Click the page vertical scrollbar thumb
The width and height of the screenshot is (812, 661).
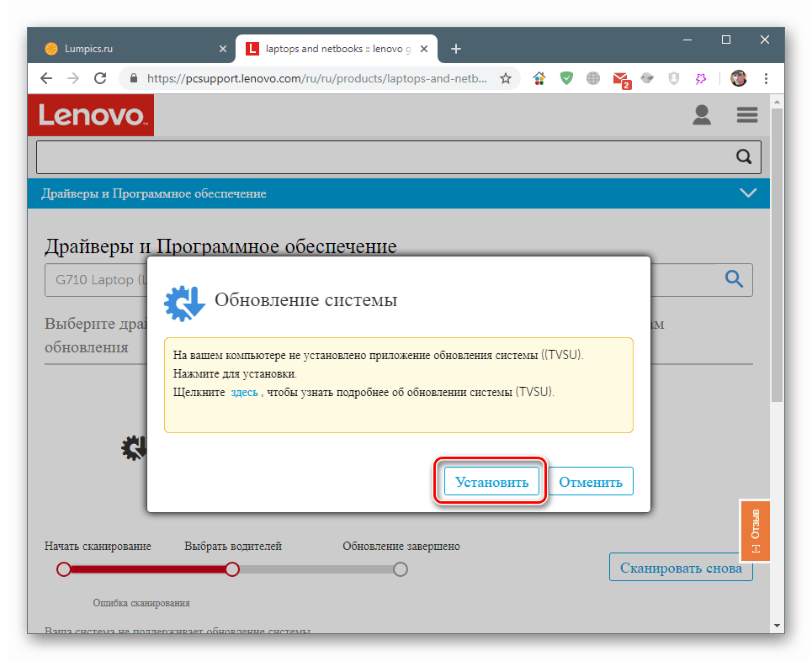click(x=777, y=256)
